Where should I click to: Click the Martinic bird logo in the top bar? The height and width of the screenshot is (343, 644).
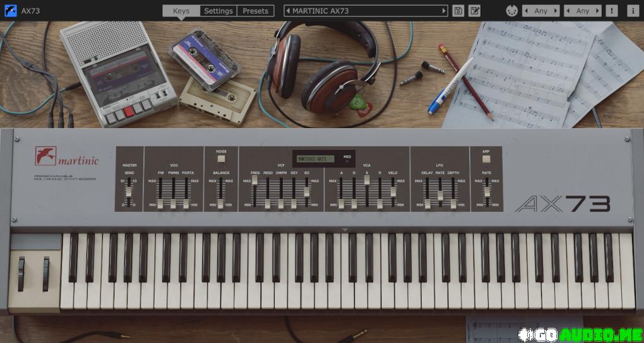tap(11, 11)
